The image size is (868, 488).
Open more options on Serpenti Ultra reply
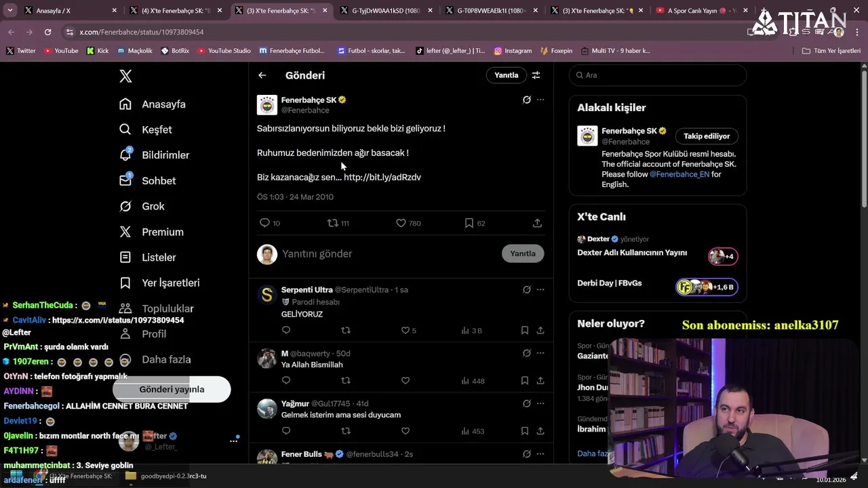(x=540, y=289)
